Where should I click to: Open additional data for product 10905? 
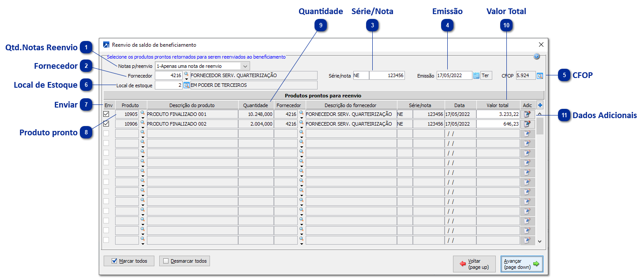527,114
